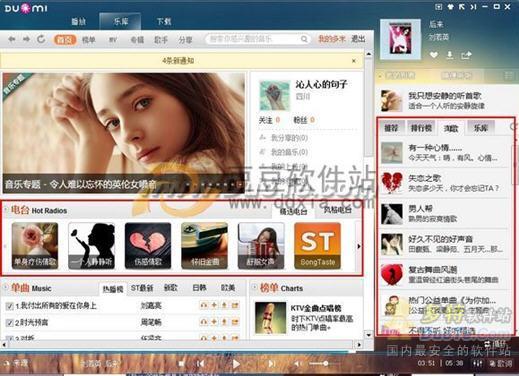
Task: Click the search magnifier icon
Action: tap(304, 39)
